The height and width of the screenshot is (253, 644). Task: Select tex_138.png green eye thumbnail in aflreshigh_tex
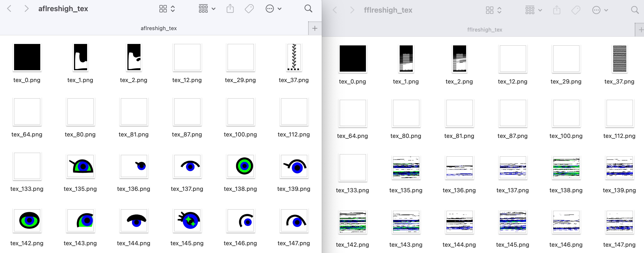tap(240, 166)
